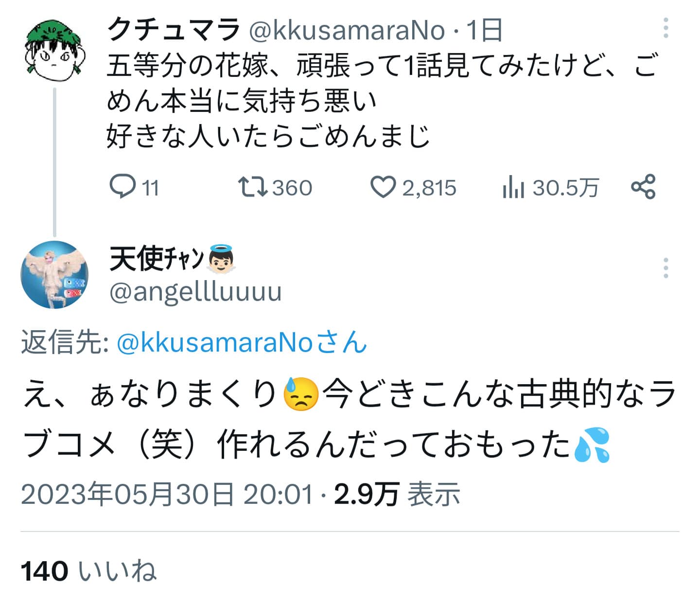The image size is (700, 601).
Task: Like the original tweet with heart icon
Action: point(384,187)
